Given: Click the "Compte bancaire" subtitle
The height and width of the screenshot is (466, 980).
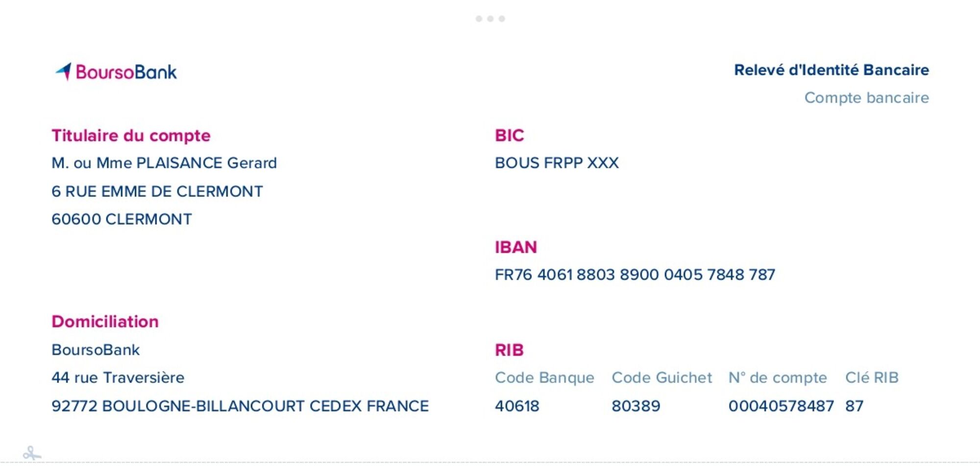Looking at the screenshot, I should point(866,98).
